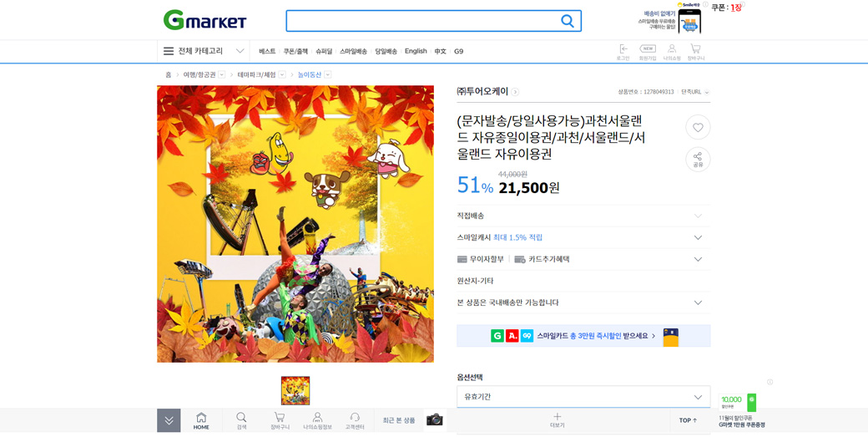Expand the 스마일캐시 적립 details
Image resolution: width=868 pixels, height=437 pixels.
(x=583, y=237)
